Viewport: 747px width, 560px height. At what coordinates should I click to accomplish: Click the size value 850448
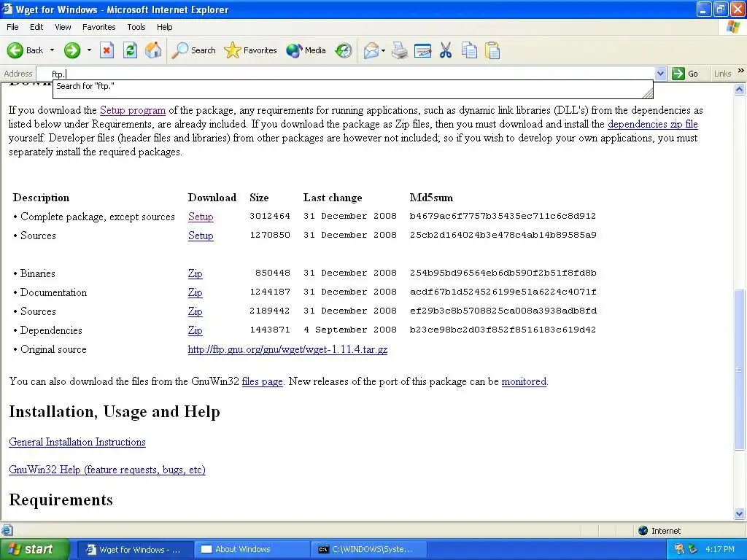(x=273, y=273)
